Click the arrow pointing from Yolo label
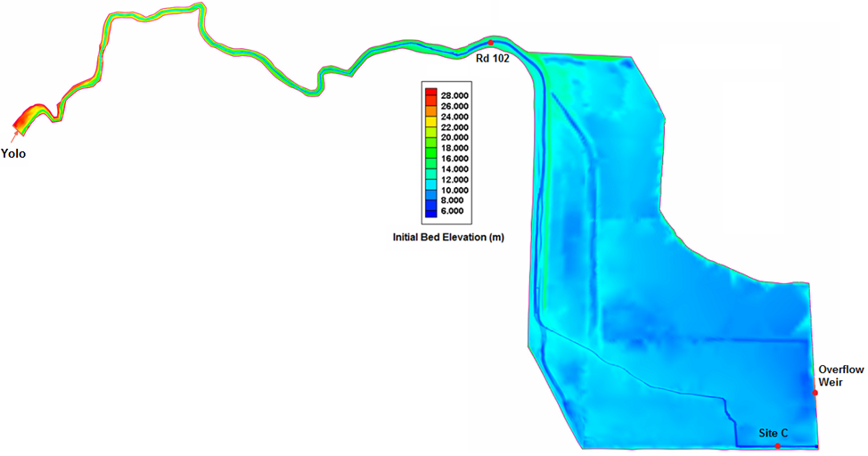 click(x=13, y=137)
